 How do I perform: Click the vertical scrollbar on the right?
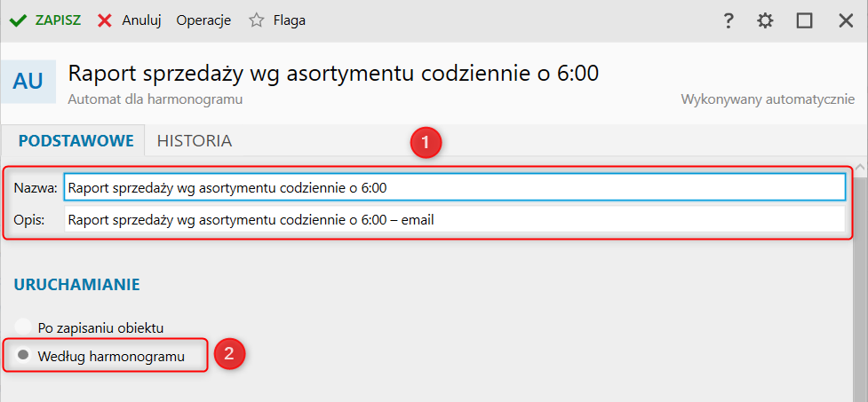pyautogui.click(x=861, y=266)
